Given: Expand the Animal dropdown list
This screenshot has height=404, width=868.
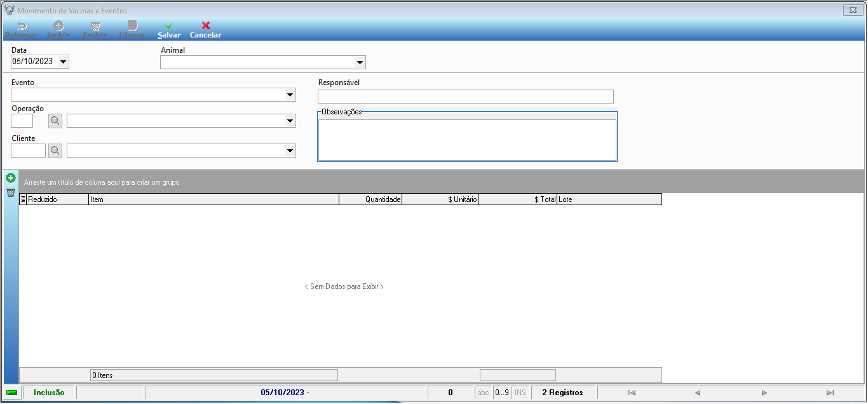Looking at the screenshot, I should click(360, 62).
